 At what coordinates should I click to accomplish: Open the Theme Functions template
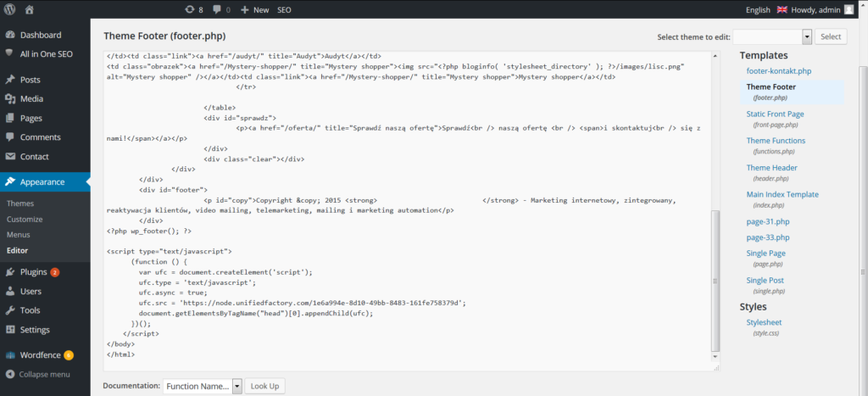[776, 141]
